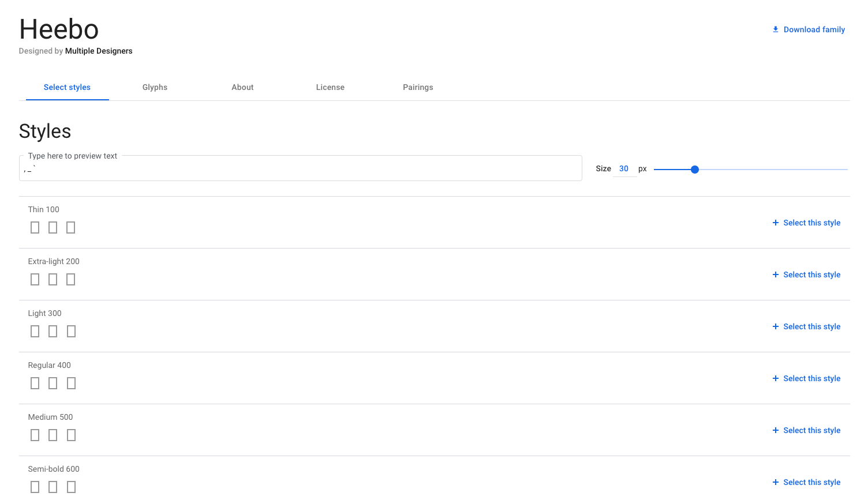This screenshot has height=504, width=868.
Task: Click the plus icon for Semi-bold 600
Action: (776, 482)
